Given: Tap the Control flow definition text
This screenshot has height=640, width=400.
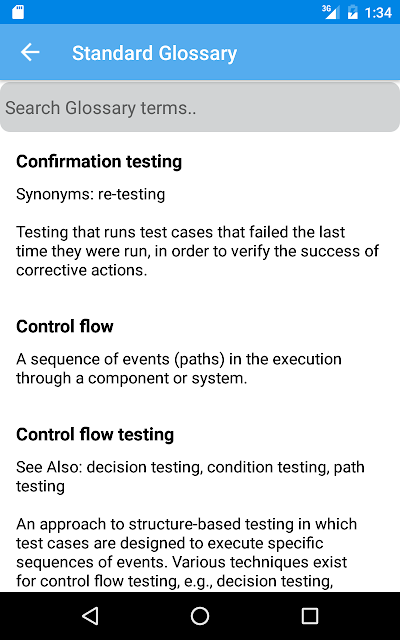Looking at the screenshot, I should (179, 369).
